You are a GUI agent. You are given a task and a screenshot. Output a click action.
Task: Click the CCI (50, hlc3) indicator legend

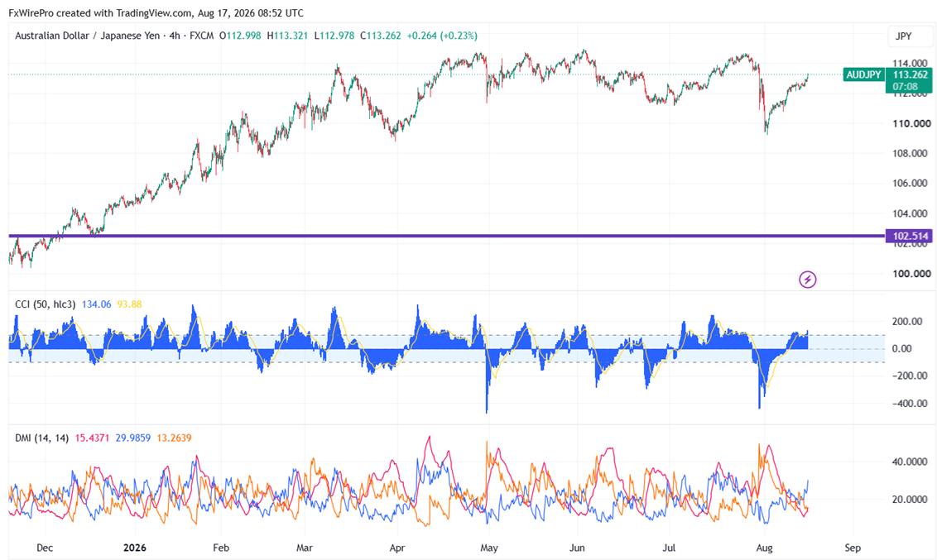pos(46,304)
